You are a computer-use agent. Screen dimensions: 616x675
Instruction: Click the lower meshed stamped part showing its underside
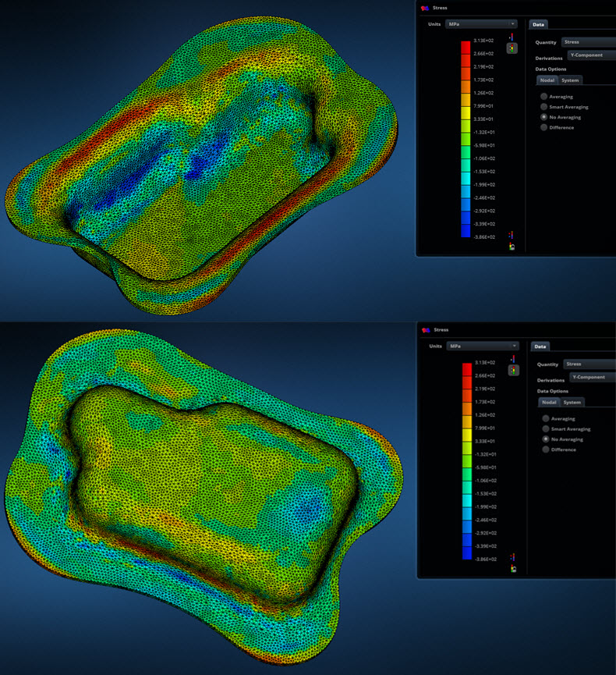pyautogui.click(x=204, y=497)
